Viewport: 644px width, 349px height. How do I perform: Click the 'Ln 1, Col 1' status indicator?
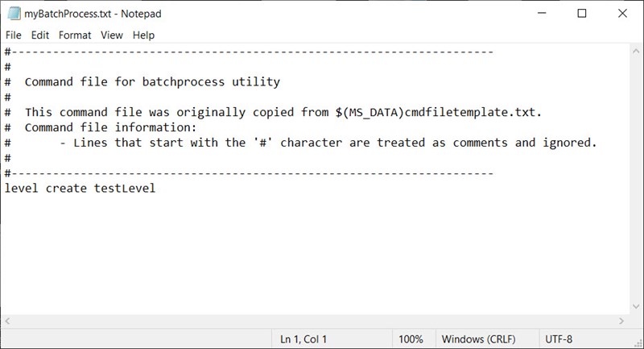[303, 339]
